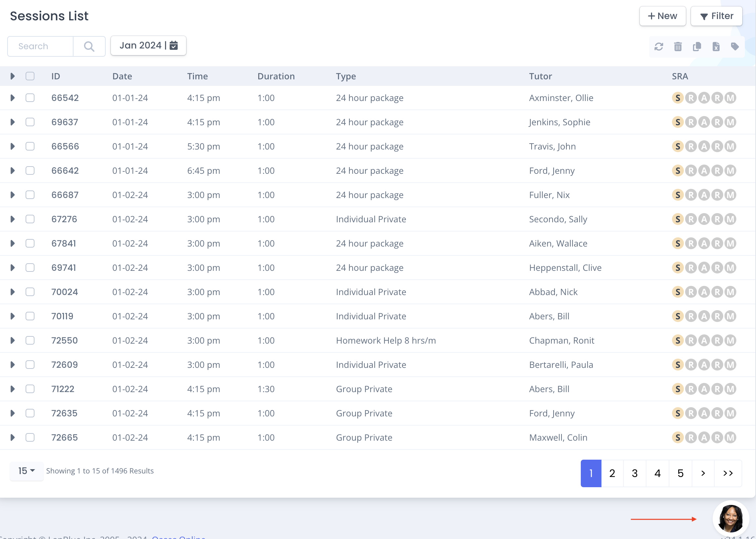Click the A badge for session 66566
This screenshot has width=756, height=539.
tap(704, 146)
